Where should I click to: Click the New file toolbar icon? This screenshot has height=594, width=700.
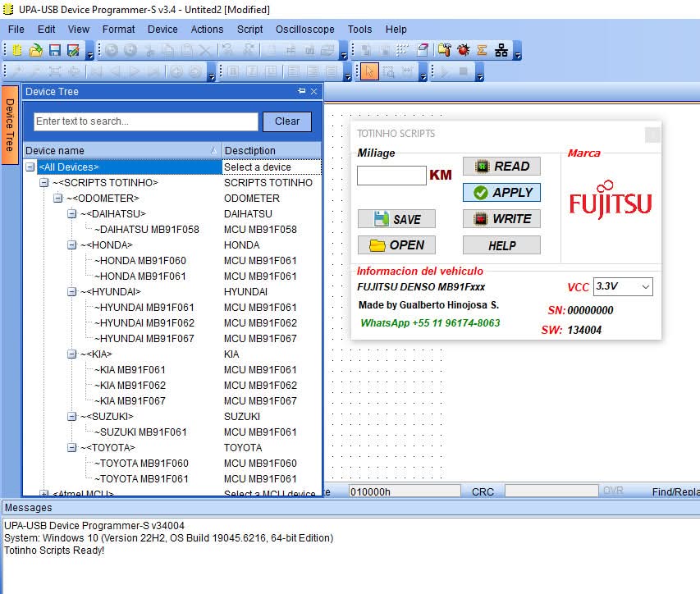[x=17, y=51]
